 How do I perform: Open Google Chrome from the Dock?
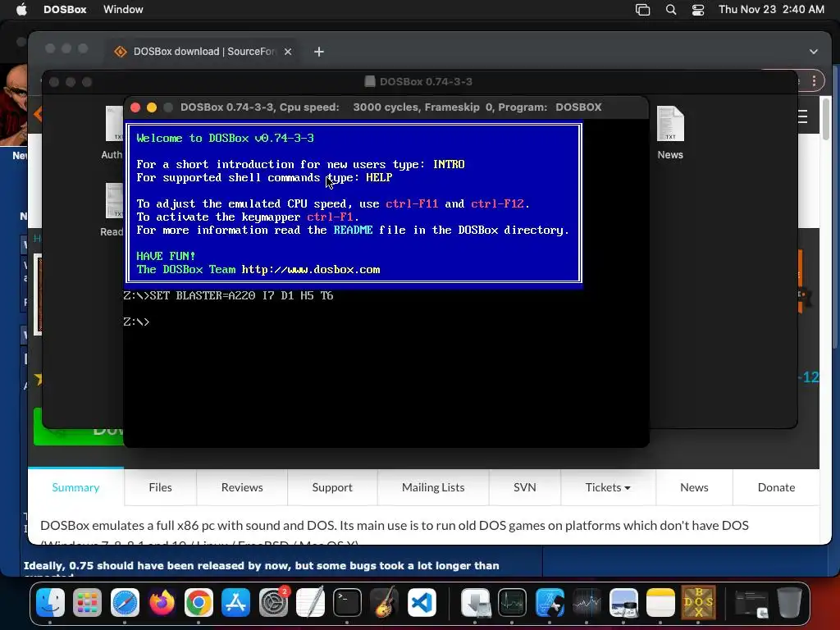pos(199,602)
